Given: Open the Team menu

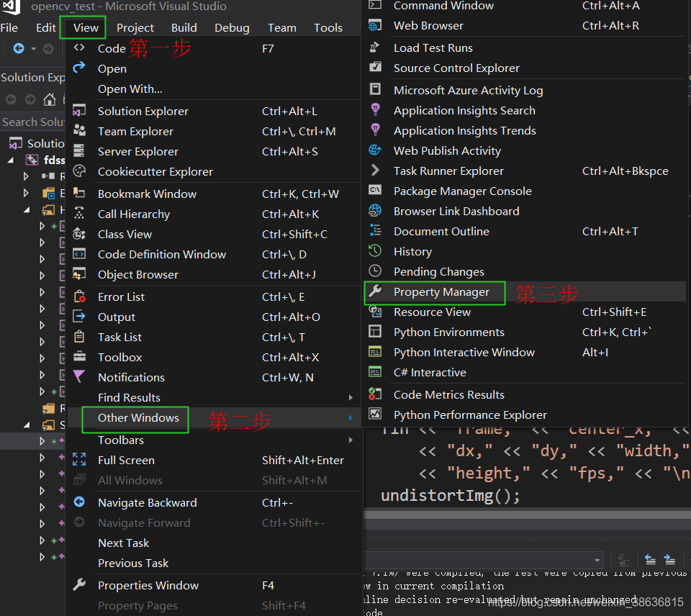Looking at the screenshot, I should coord(282,28).
